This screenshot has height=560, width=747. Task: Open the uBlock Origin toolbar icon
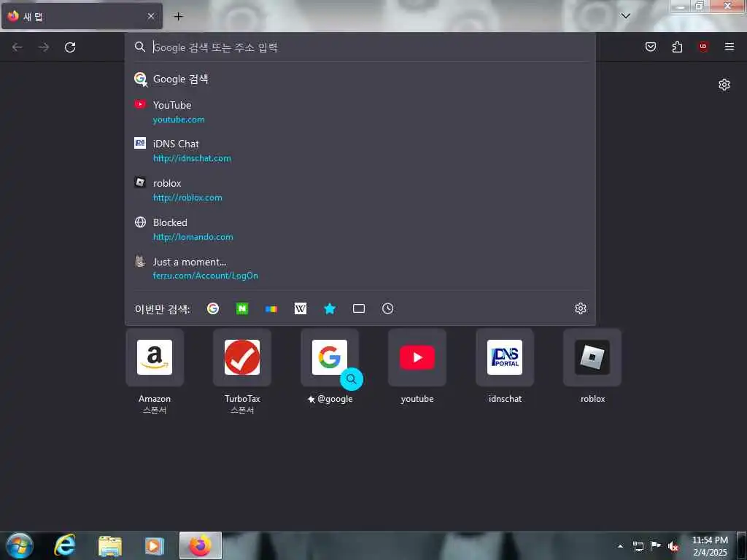coord(703,47)
